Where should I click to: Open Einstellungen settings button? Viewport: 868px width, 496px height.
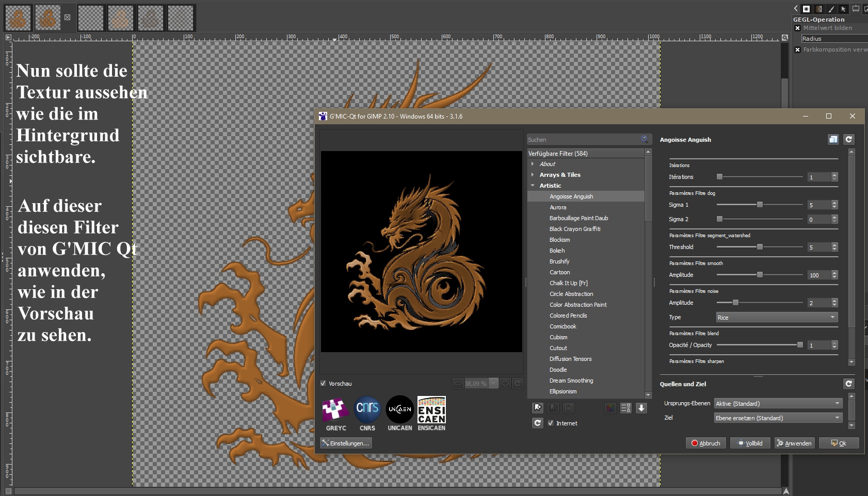(346, 443)
